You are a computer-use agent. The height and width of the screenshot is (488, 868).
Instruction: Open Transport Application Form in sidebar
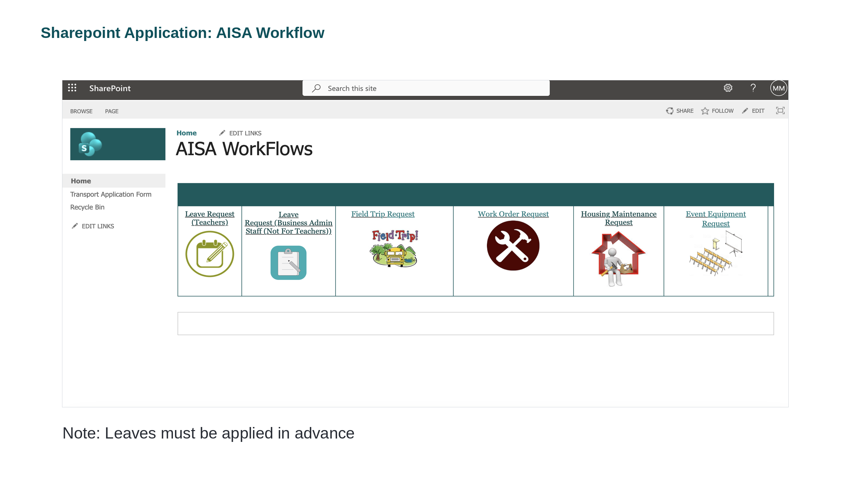point(111,194)
